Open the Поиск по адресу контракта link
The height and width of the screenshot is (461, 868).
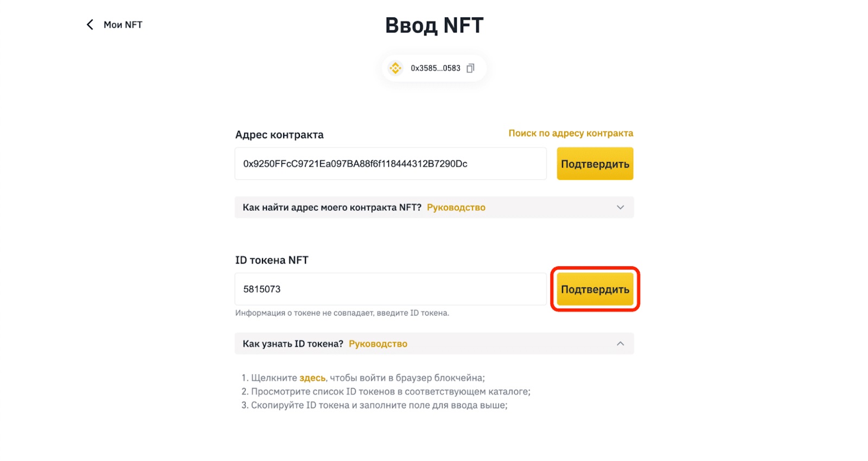tap(570, 133)
